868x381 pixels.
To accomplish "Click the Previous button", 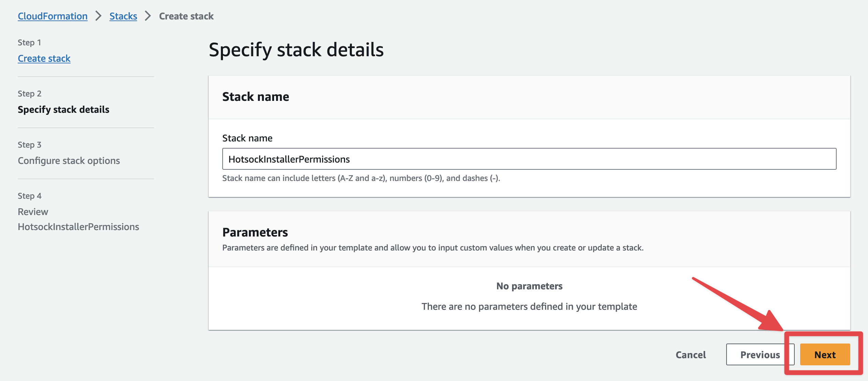I will (760, 354).
